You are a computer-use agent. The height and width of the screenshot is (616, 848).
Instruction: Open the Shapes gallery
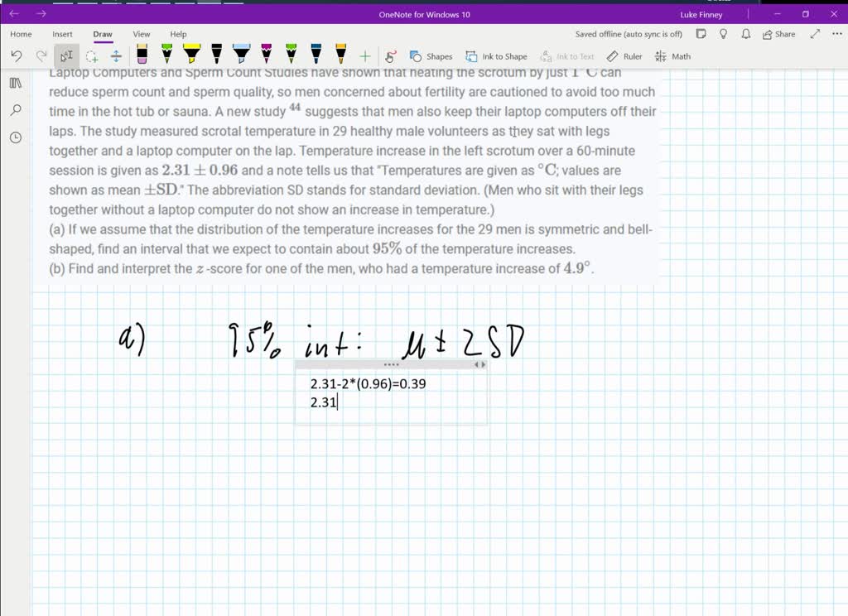(431, 56)
